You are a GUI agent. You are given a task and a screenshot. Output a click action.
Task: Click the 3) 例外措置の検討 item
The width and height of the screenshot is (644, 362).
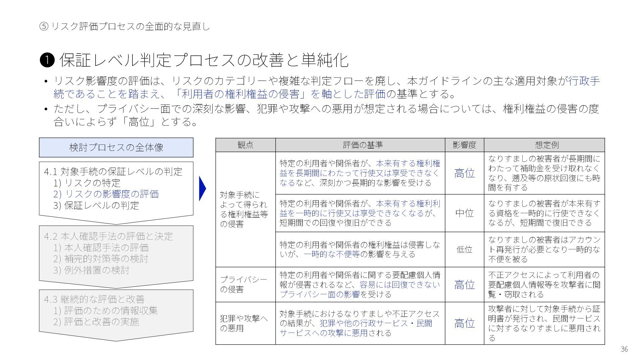pyautogui.click(x=91, y=270)
